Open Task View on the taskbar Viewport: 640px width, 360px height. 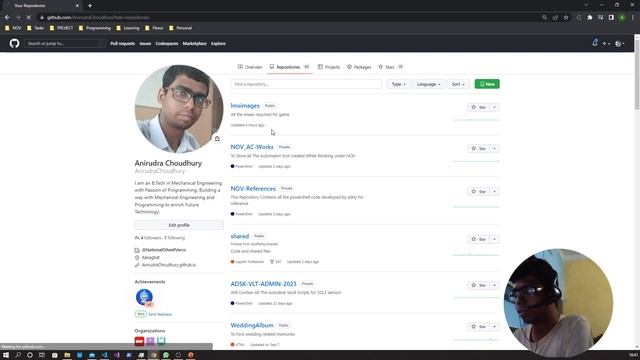42,355
